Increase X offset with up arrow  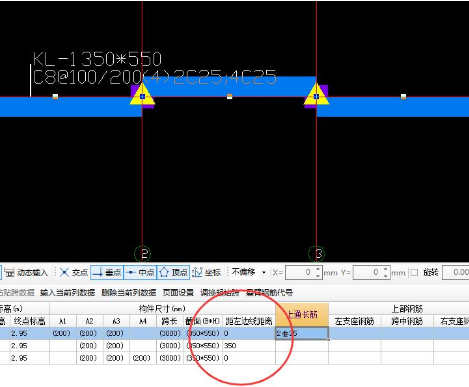pyautogui.click(x=318, y=269)
